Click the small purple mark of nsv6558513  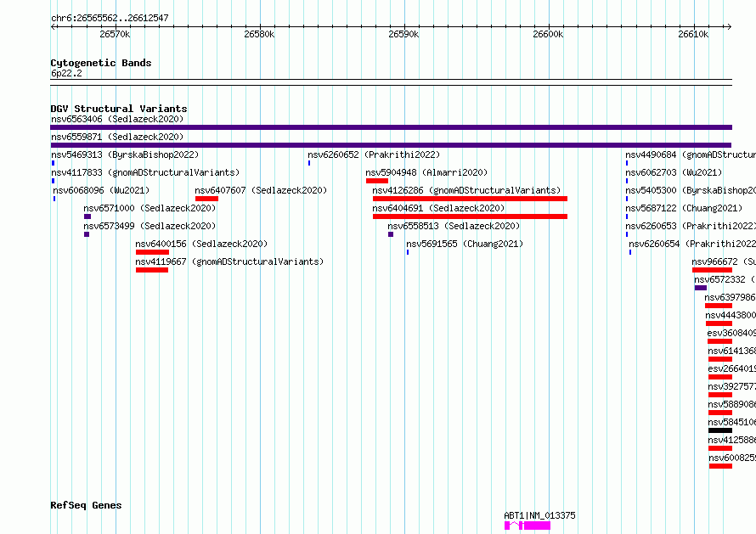pyautogui.click(x=391, y=234)
